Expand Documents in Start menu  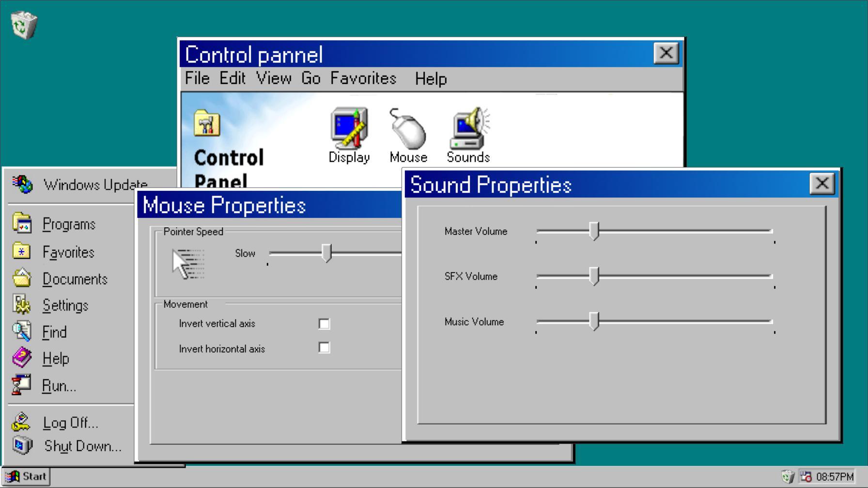click(x=75, y=279)
